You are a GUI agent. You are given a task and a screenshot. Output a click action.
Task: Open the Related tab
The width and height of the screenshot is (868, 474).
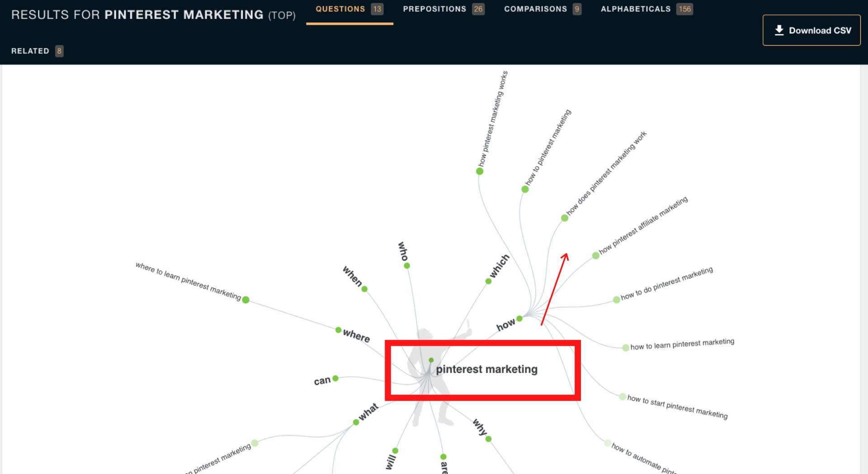[x=37, y=51]
